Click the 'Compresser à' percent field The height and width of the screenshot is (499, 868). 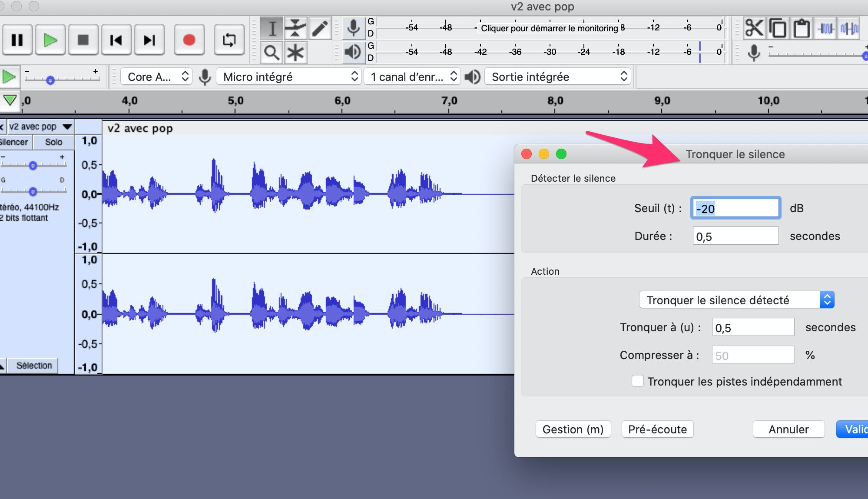pos(753,355)
